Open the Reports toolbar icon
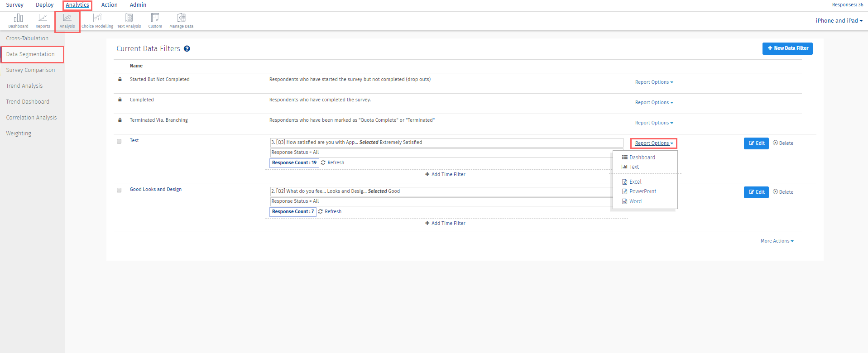 43,21
